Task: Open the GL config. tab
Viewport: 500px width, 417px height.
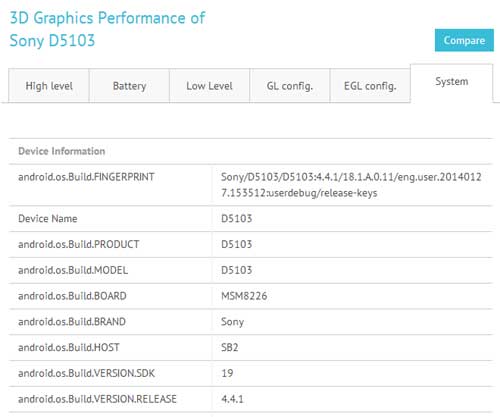Action: tap(290, 86)
